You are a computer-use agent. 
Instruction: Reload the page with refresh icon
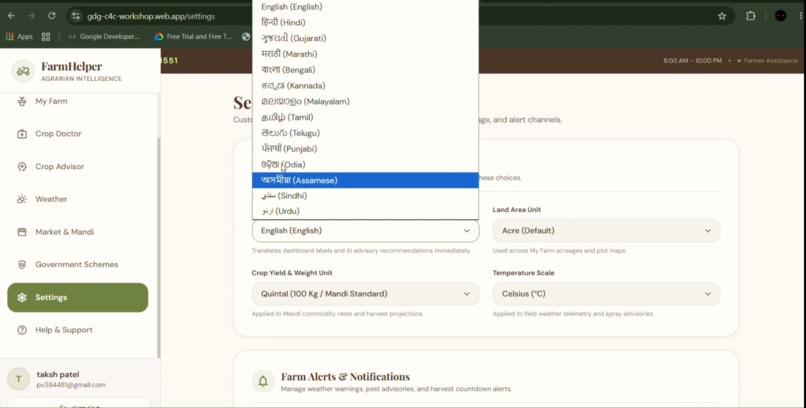51,16
